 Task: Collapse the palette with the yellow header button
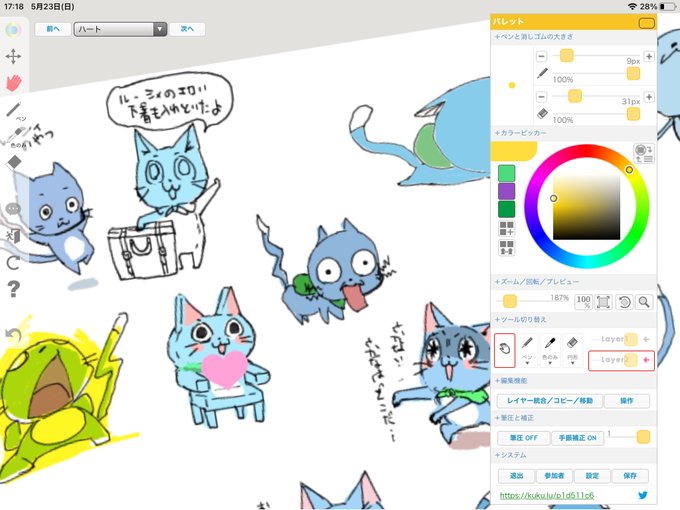point(647,23)
